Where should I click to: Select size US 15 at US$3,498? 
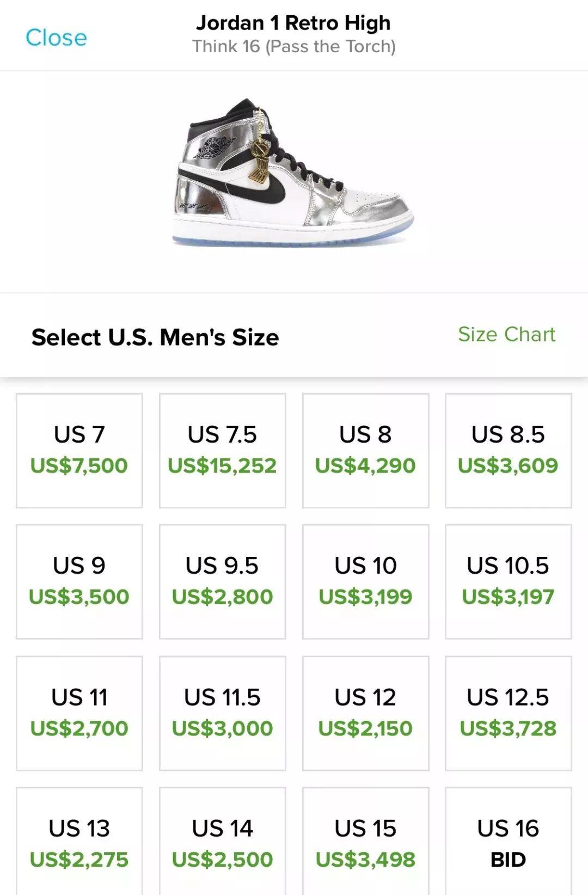pos(366,842)
